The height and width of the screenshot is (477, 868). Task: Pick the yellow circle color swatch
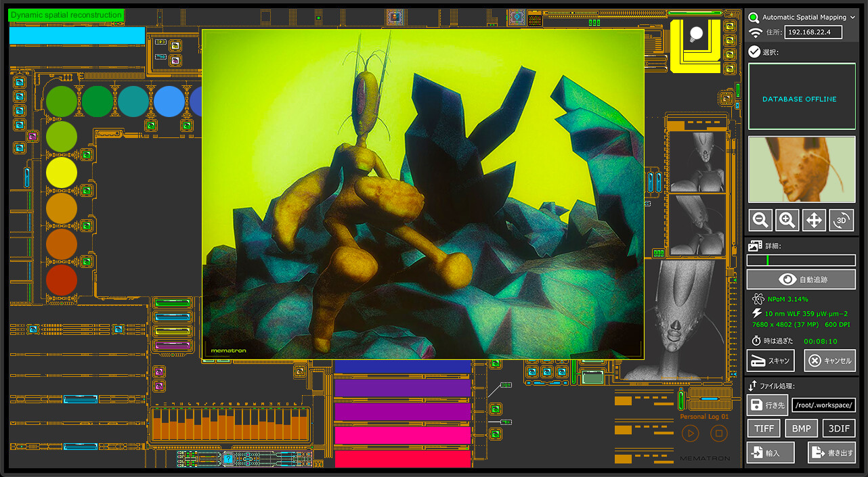[x=62, y=172]
